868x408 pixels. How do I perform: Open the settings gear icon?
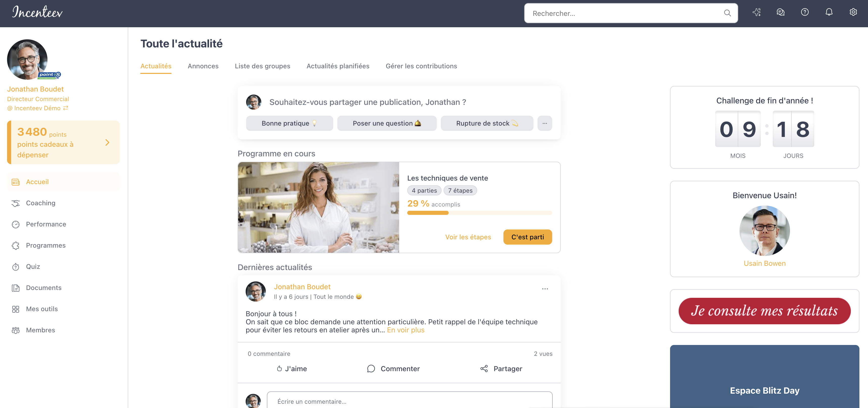click(853, 12)
